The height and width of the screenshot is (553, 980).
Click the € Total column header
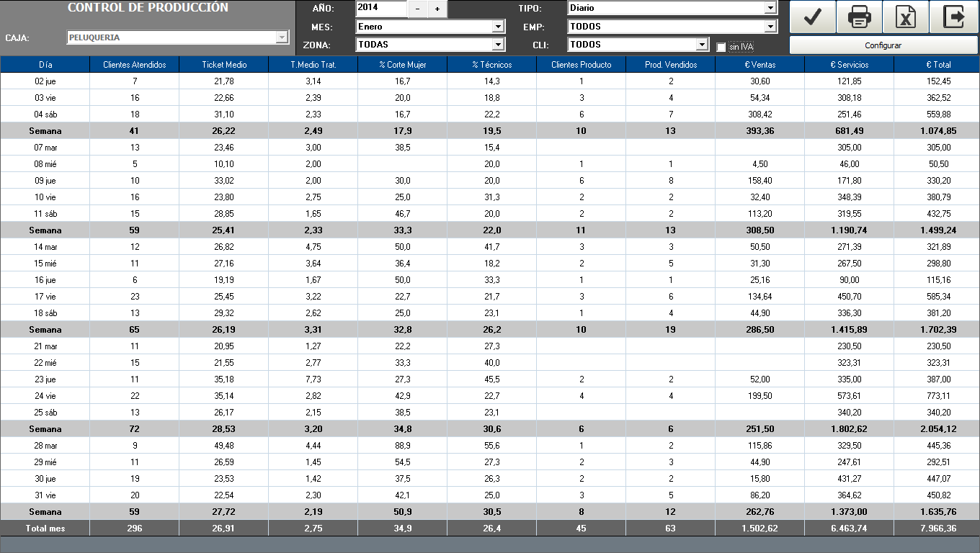tap(938, 65)
